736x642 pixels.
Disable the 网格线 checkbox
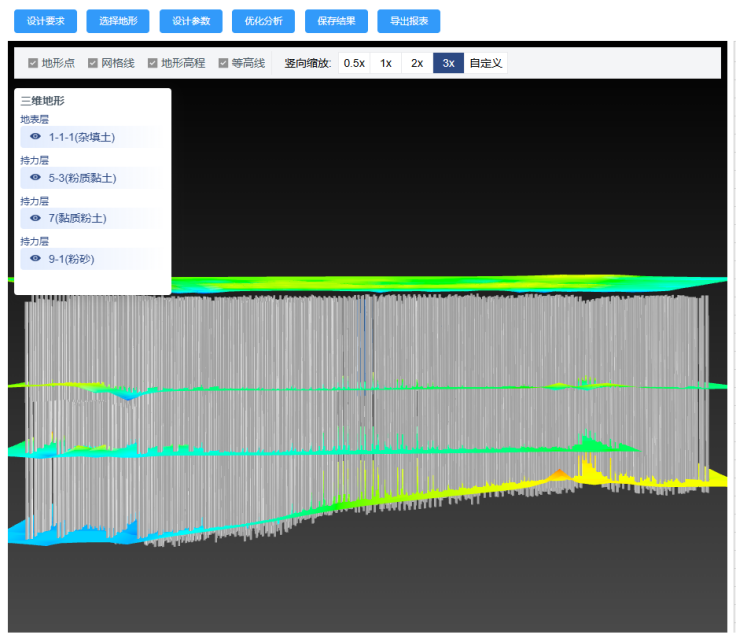click(93, 63)
